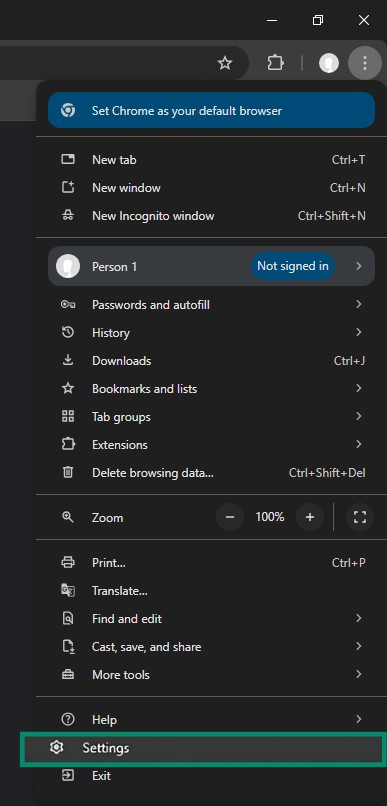Screen dimensions: 387x806
Task: Open the Extensions puzzle icon in toolbar
Action: click(x=275, y=63)
